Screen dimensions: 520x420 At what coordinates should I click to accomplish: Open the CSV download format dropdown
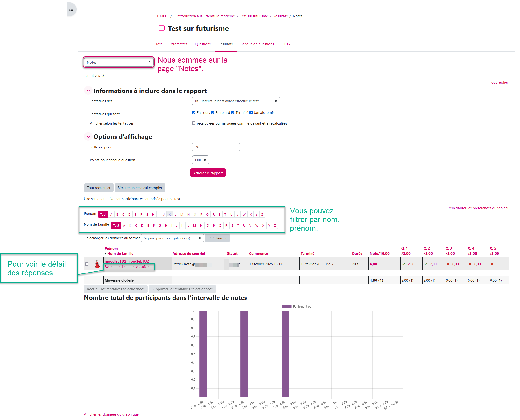click(172, 238)
